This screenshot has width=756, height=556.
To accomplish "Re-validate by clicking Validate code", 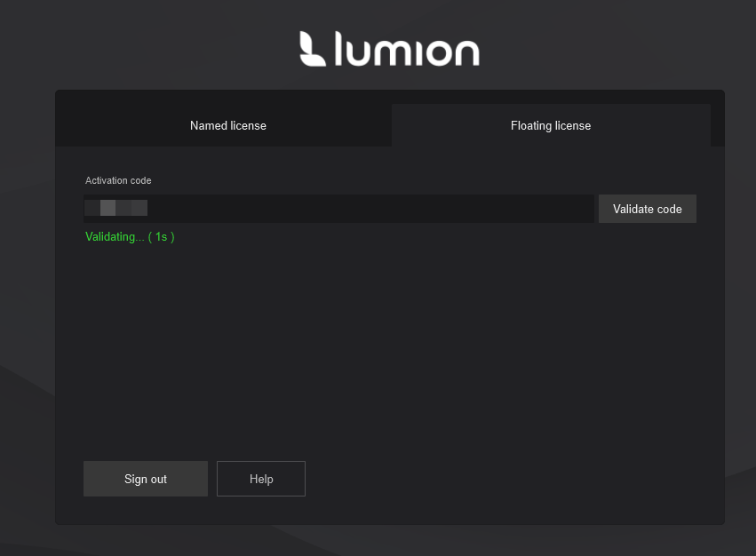I will pos(647,208).
